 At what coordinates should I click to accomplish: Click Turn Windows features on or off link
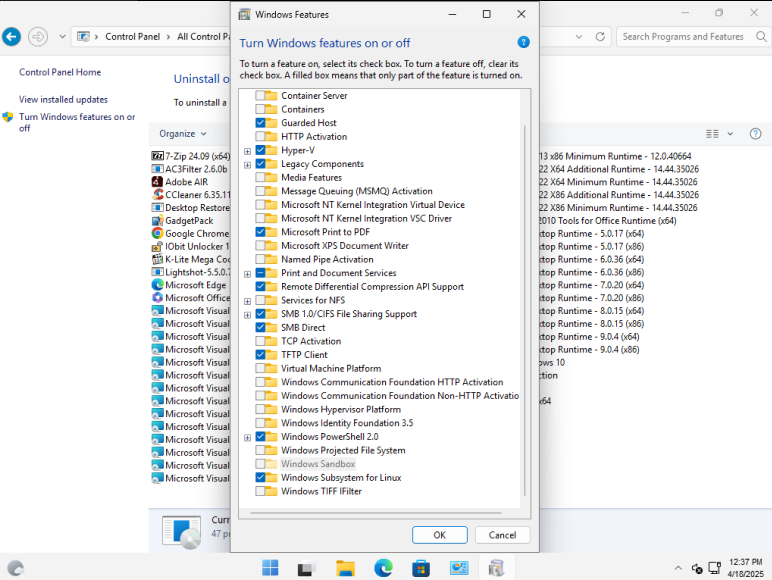point(77,122)
